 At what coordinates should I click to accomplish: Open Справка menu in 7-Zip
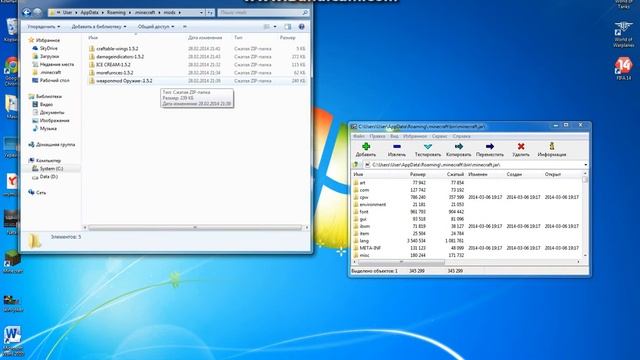click(x=461, y=136)
